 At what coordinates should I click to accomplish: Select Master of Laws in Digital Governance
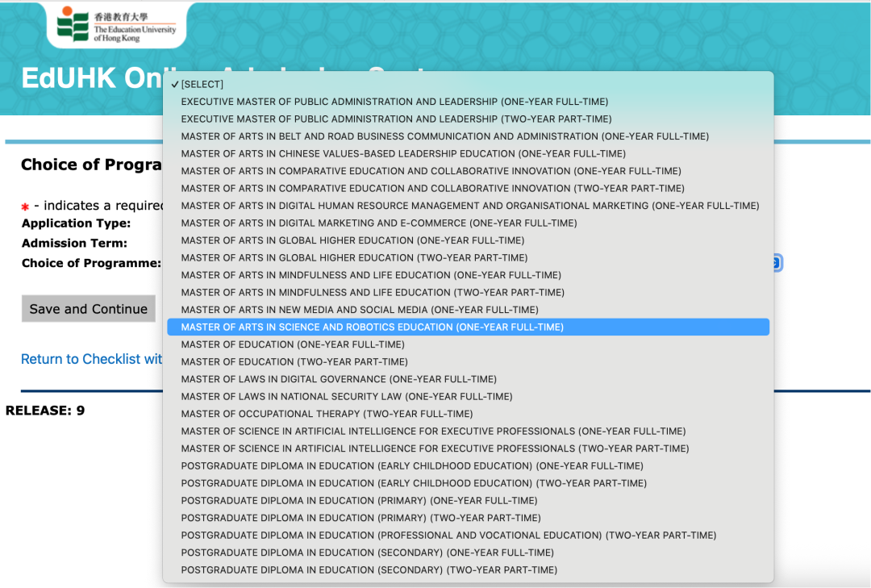coord(339,379)
